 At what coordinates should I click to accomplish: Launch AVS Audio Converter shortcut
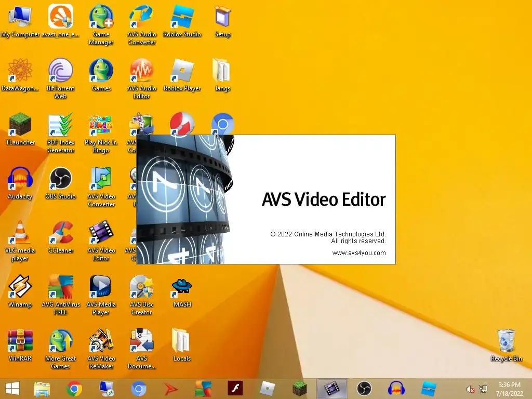click(142, 24)
